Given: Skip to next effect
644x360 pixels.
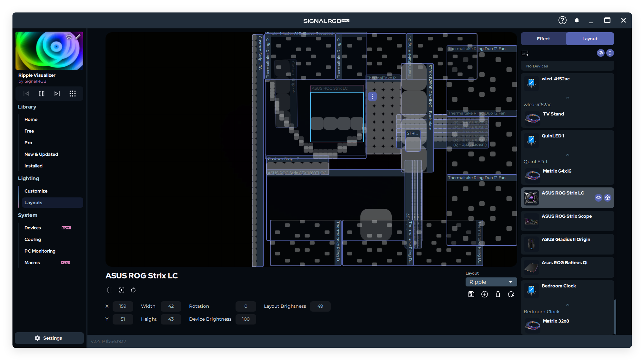Looking at the screenshot, I should pos(57,94).
